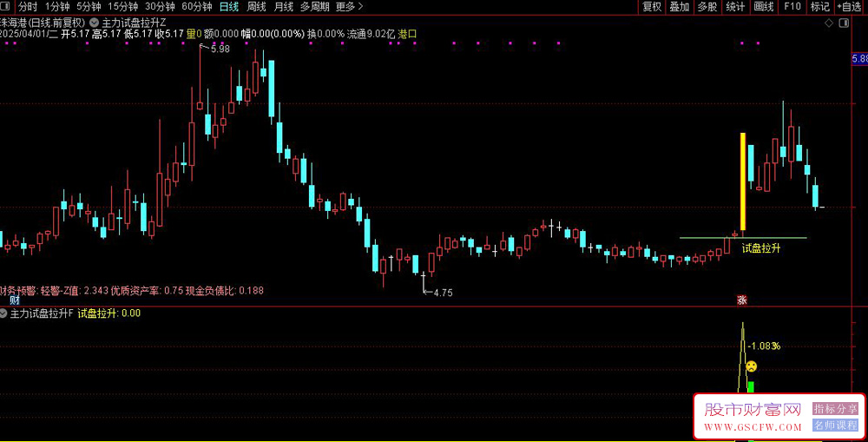Click the 指标分享 link in the banner
Screen dimensions: 868x442
(x=835, y=409)
